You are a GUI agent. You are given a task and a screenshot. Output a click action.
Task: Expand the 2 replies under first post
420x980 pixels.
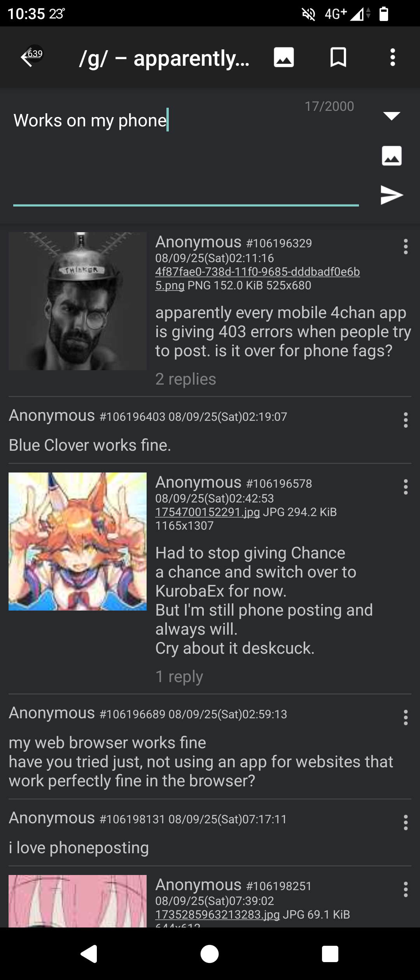[185, 379]
